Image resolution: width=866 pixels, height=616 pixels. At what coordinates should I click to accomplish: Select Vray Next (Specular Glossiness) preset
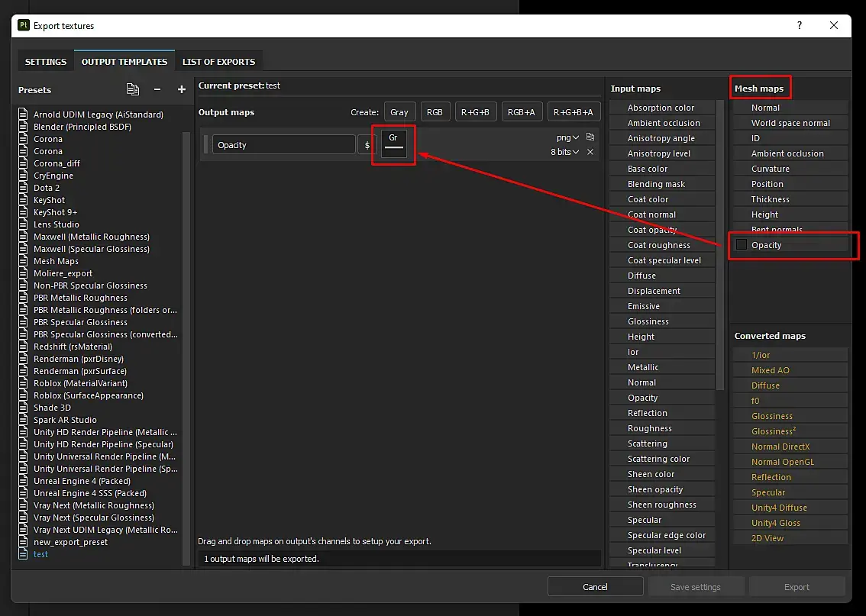pos(94,518)
